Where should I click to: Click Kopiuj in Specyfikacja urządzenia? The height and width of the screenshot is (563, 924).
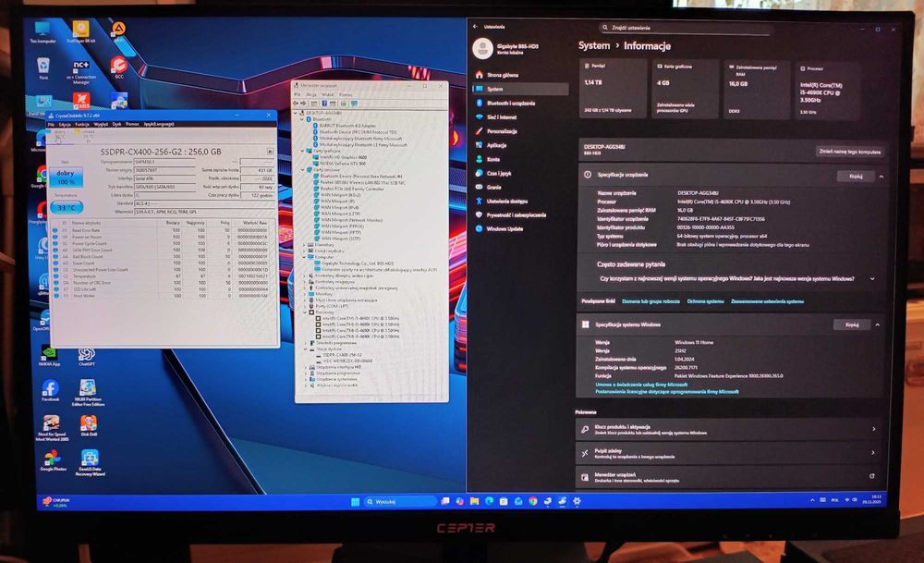[856, 177]
